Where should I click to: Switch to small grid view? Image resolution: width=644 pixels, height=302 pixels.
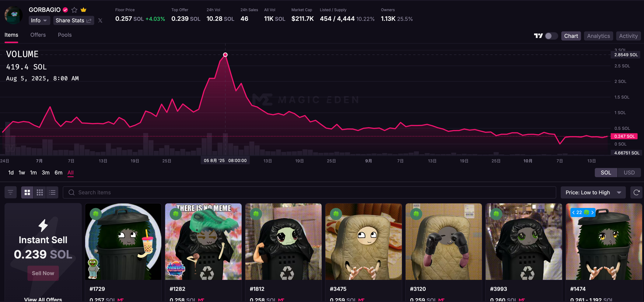coord(40,192)
